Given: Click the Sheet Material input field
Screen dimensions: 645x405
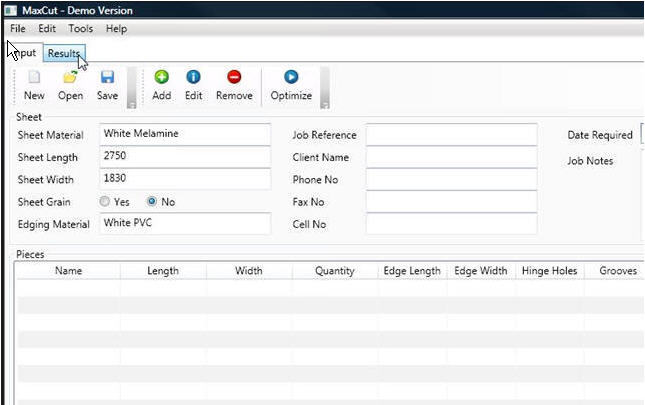Looking at the screenshot, I should point(185,135).
